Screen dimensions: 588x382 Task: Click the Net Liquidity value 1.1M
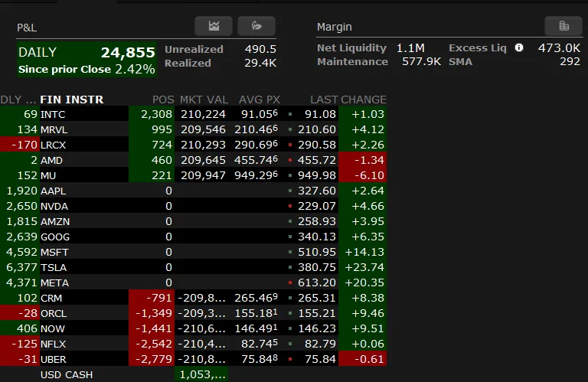410,48
